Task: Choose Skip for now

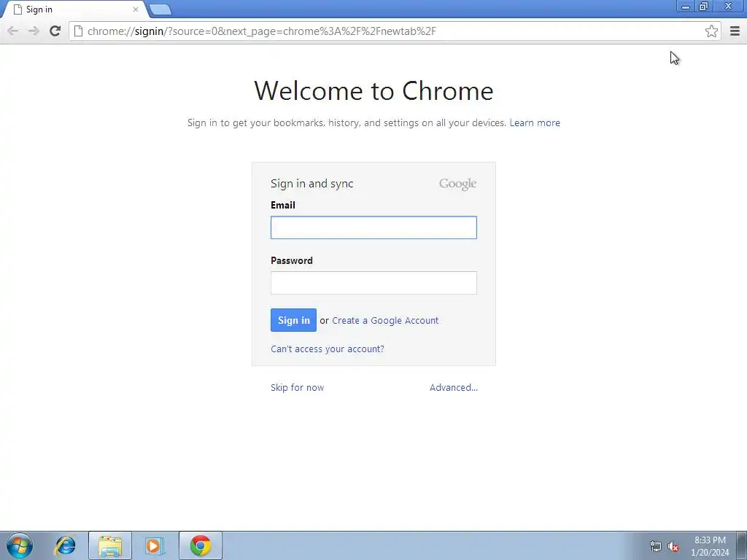Action: (x=298, y=388)
